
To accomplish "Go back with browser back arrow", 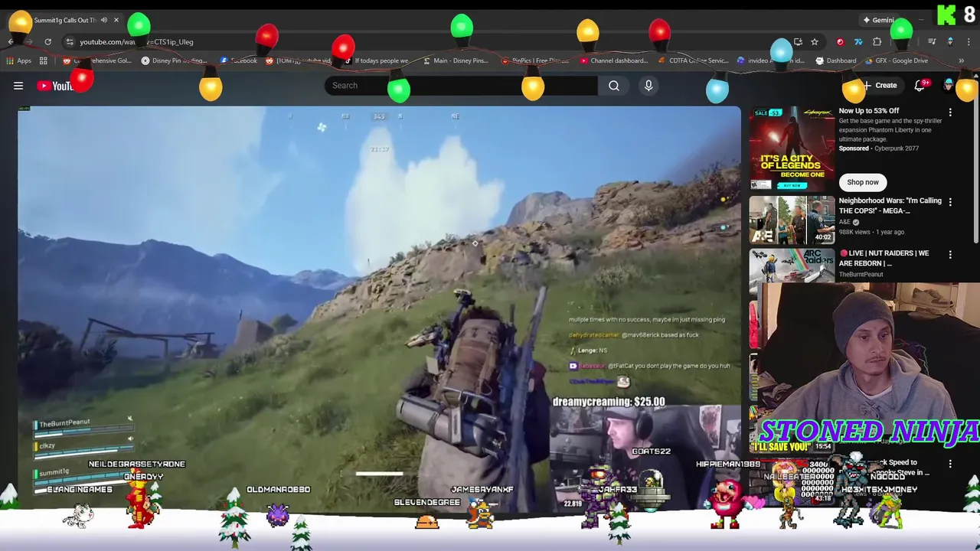I will coord(11,42).
